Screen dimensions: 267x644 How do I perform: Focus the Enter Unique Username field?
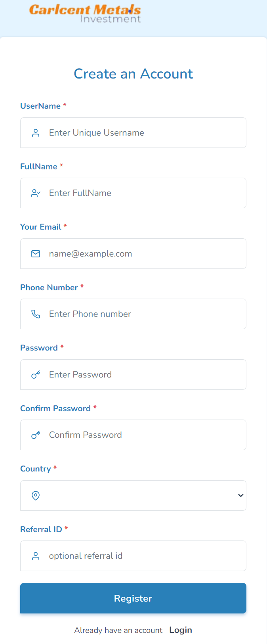point(143,133)
